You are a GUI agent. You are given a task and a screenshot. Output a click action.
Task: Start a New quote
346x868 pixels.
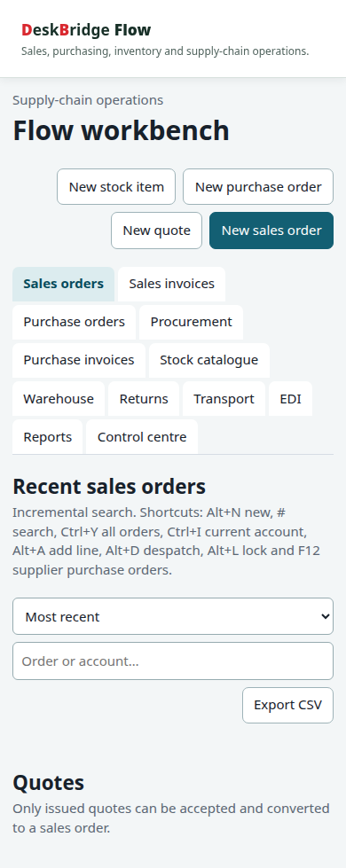click(157, 231)
